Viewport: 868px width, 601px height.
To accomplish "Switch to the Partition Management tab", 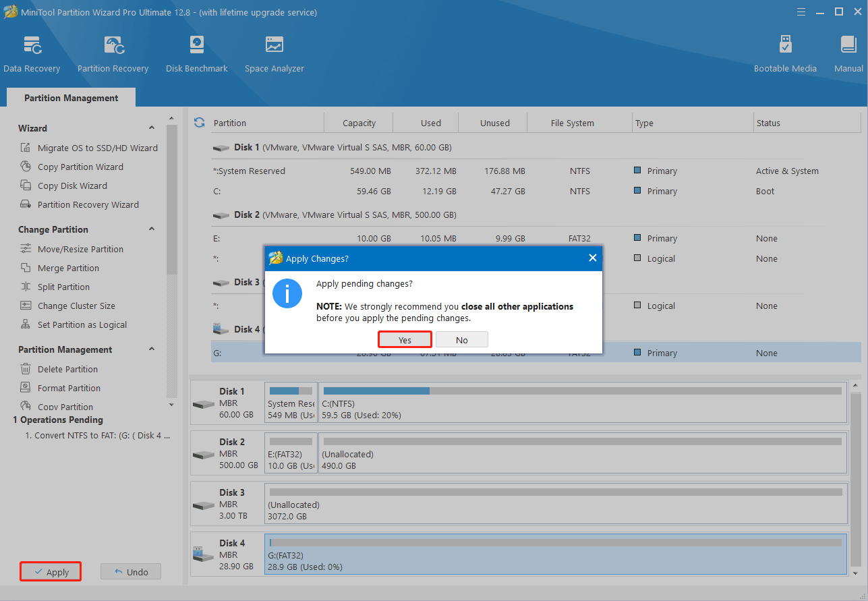I will coord(71,98).
